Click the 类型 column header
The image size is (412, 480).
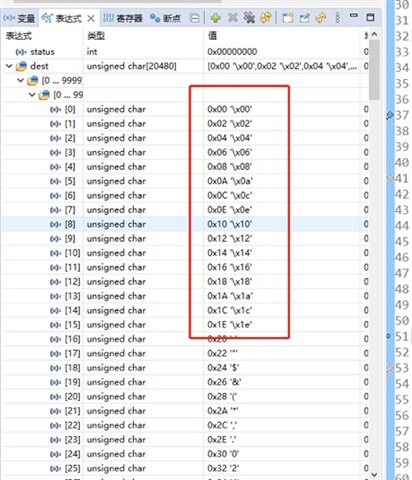pos(96,36)
